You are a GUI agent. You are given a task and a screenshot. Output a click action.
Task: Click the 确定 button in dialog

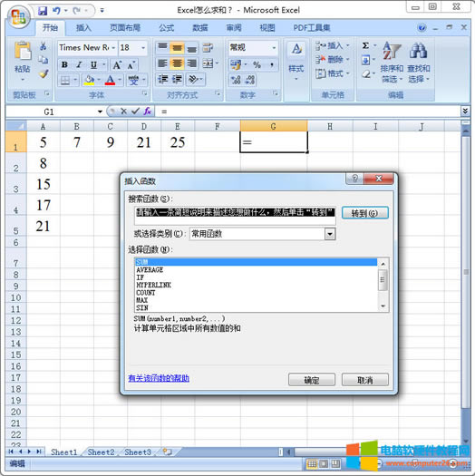(312, 380)
